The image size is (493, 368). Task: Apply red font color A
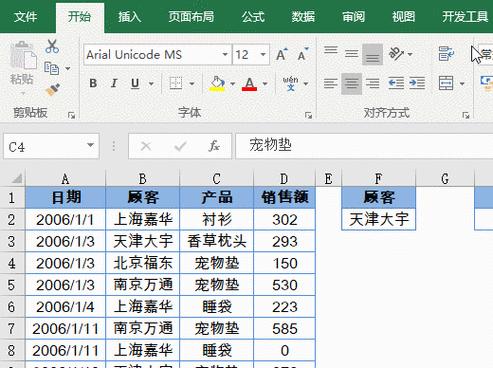(x=250, y=83)
